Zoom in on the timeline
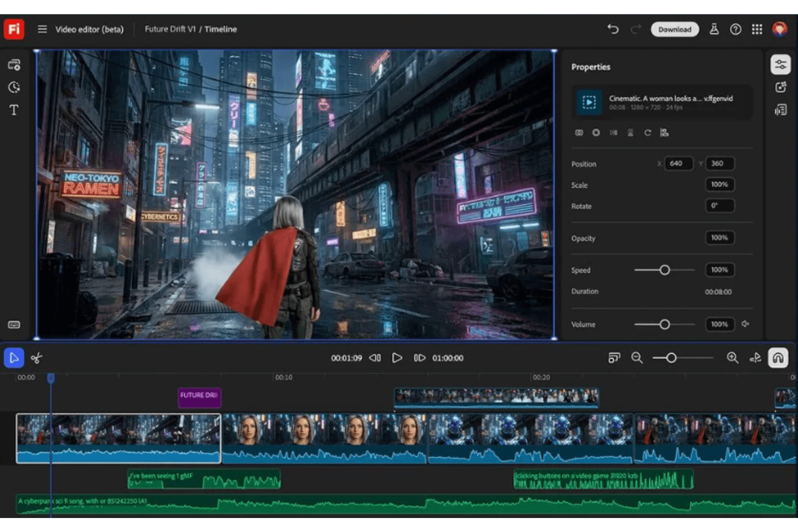Viewport: 798px width, 532px height. (x=732, y=357)
